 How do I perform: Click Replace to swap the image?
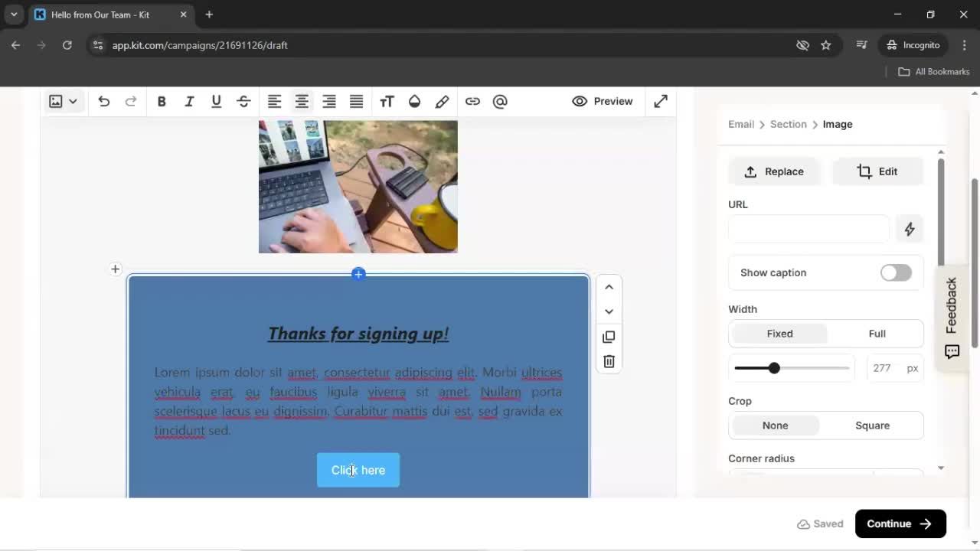click(x=774, y=171)
